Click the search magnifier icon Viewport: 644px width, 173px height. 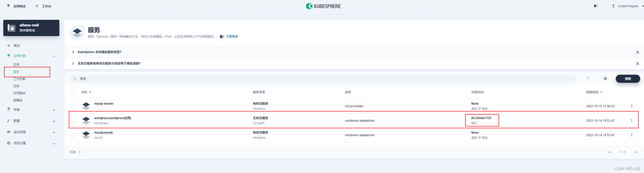(x=75, y=79)
